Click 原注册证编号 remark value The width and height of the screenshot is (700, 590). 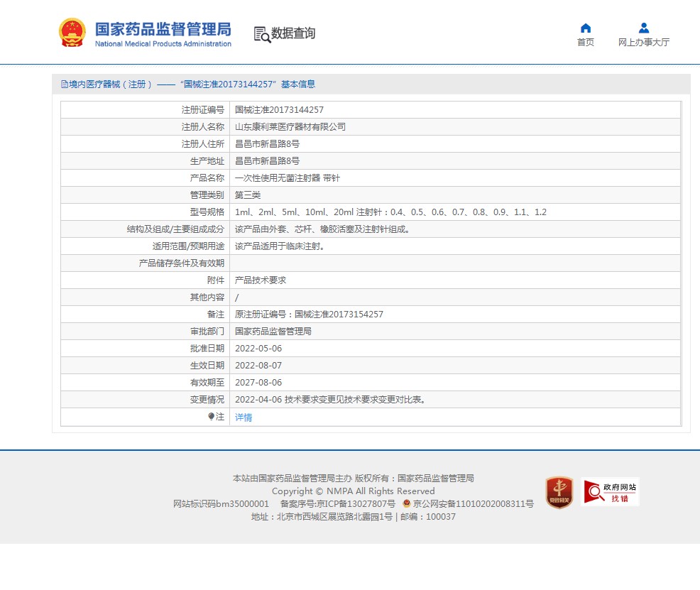pyautogui.click(x=309, y=315)
